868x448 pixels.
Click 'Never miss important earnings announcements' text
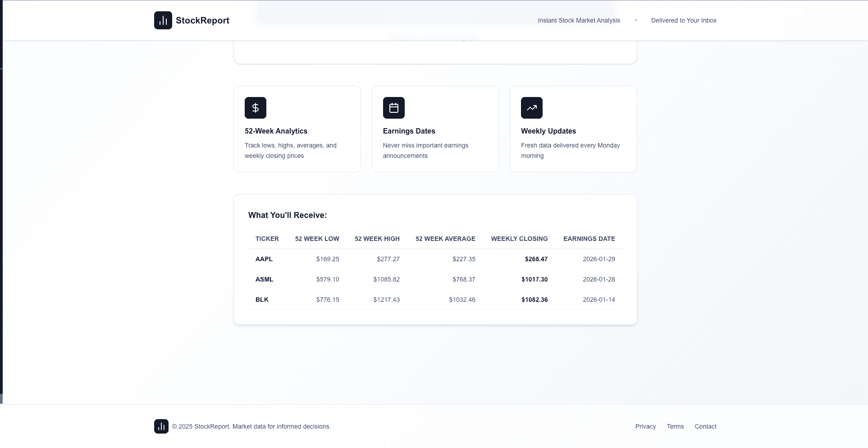coord(425,150)
